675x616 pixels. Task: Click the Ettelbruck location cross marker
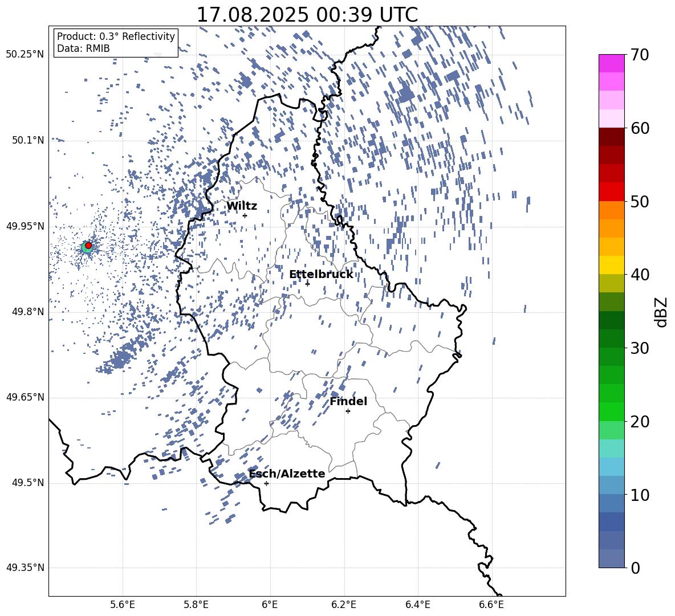pos(307,284)
